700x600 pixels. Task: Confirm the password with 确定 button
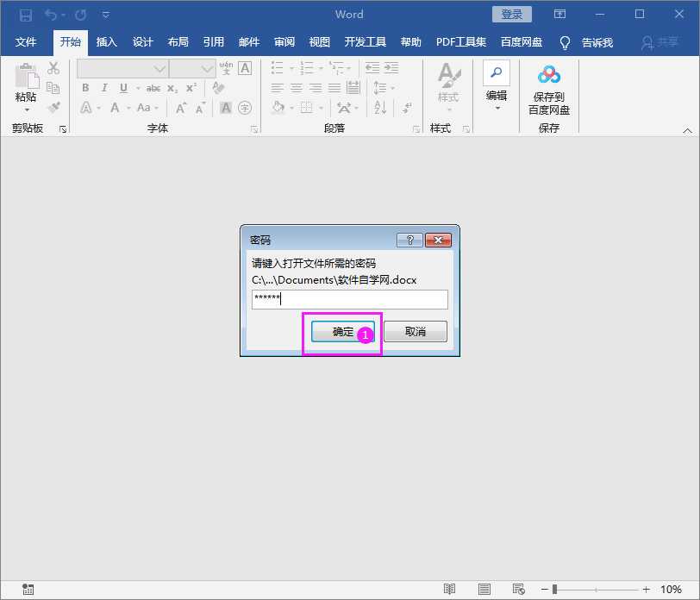pos(341,331)
